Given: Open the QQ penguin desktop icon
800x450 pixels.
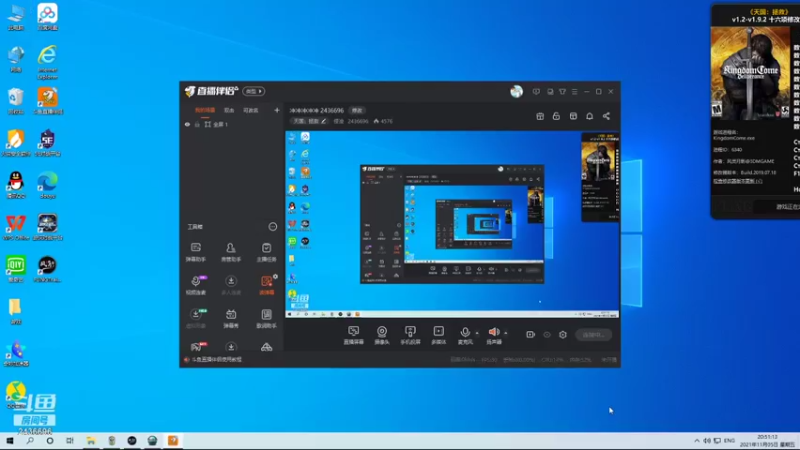Looking at the screenshot, I should click(x=16, y=185).
